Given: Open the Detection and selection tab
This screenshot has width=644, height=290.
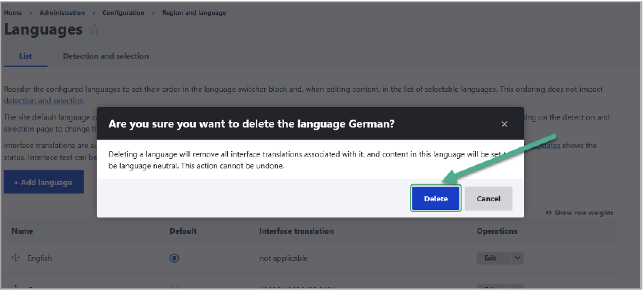Looking at the screenshot, I should pyautogui.click(x=106, y=56).
